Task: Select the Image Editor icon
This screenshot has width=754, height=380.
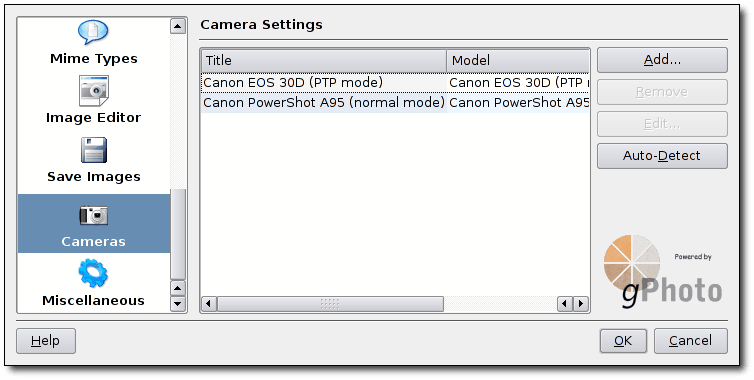Action: 94,91
